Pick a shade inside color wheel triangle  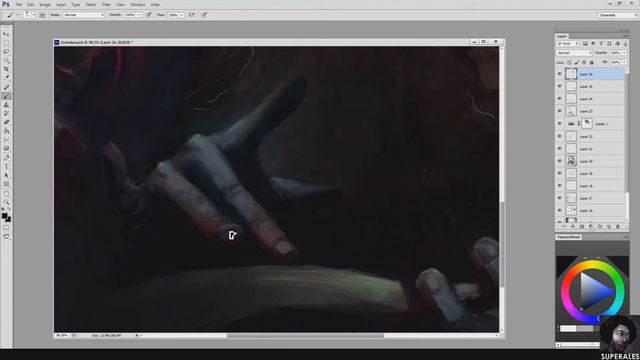pyautogui.click(x=593, y=291)
